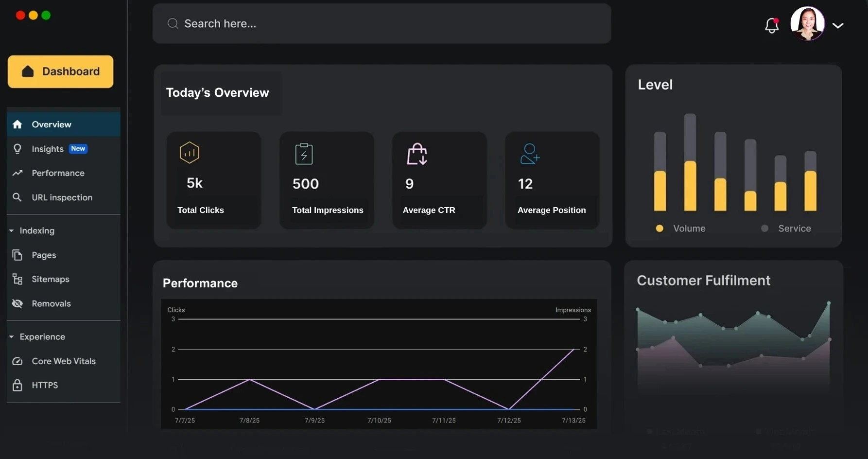Viewport: 868px width, 459px height.
Task: Open URL inspection magnifier icon
Action: [17, 197]
